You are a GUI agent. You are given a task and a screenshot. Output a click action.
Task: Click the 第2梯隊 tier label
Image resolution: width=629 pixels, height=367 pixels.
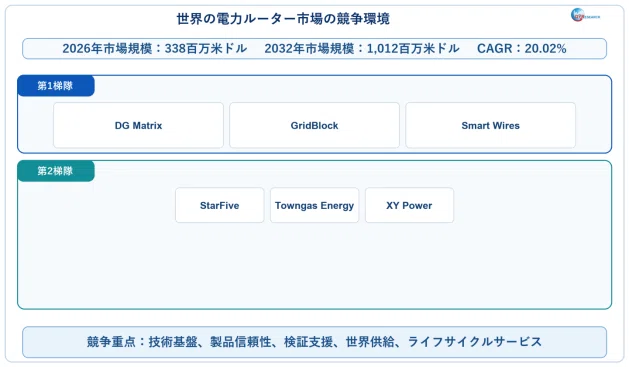coord(56,171)
